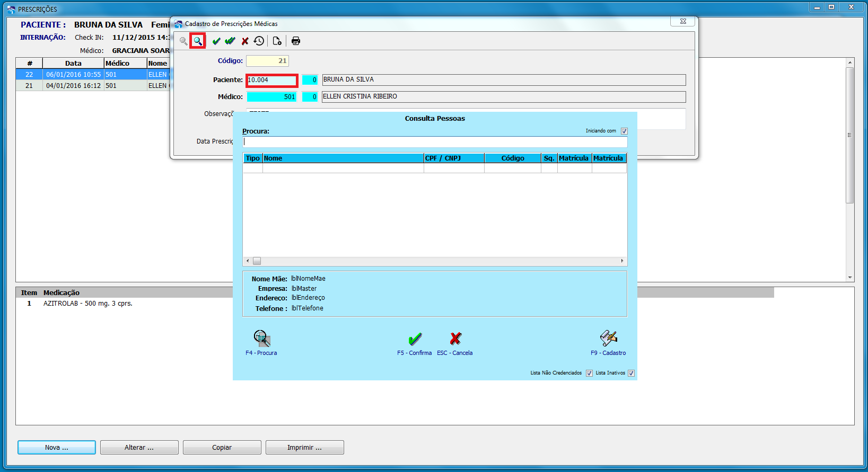The image size is (868, 472).
Task: Click the small cyan field after Médico code
Action: [x=310, y=97]
